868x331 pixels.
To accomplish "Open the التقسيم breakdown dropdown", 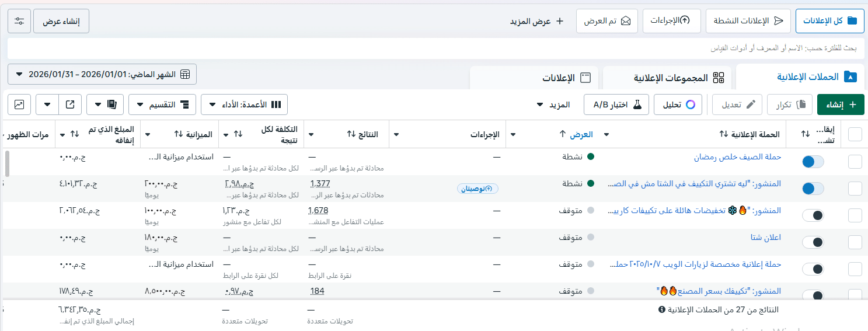I will coord(162,104).
